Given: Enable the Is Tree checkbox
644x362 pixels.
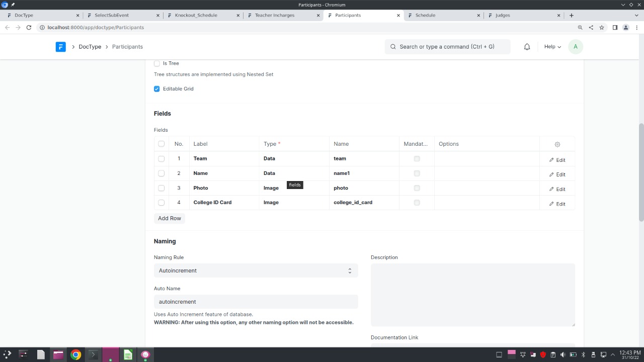Looking at the screenshot, I should click(157, 63).
